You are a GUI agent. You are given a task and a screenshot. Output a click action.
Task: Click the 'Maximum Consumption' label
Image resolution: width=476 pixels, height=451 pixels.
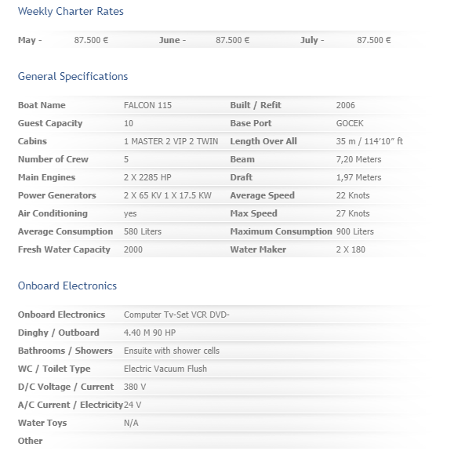point(281,231)
